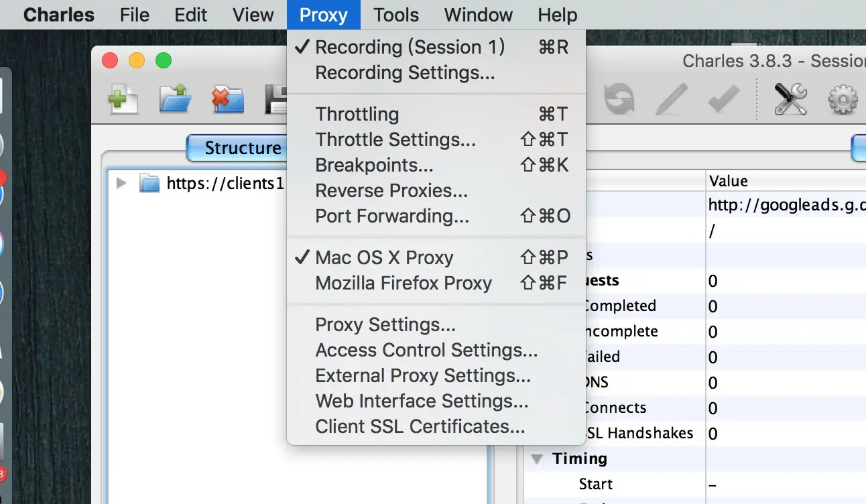
Task: Choose Client SSL Certificates... menu item
Action: point(436,426)
